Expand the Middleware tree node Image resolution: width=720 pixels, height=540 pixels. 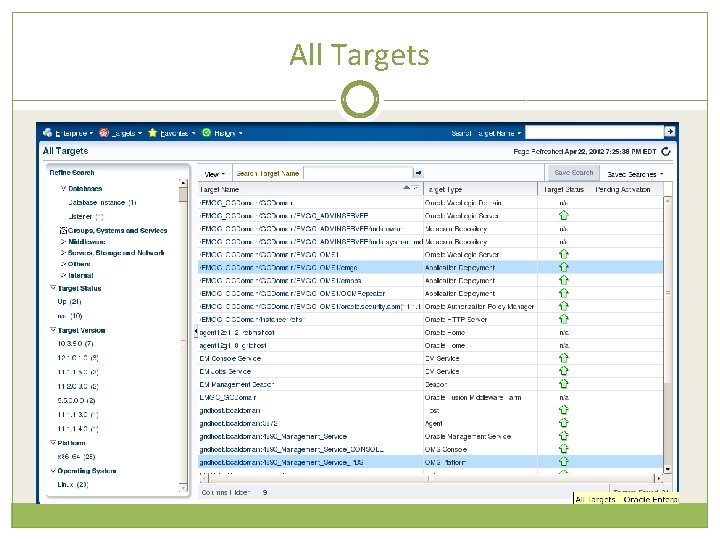(63, 242)
